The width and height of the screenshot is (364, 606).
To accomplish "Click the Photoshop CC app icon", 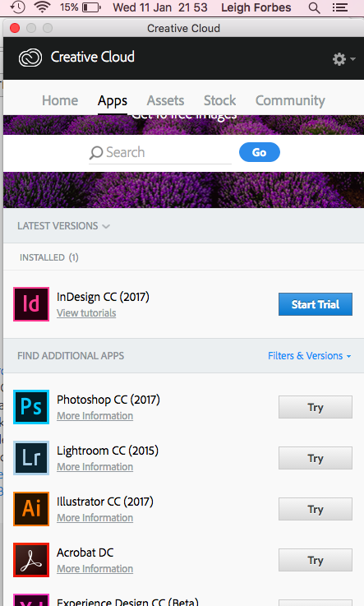I will tap(31, 407).
